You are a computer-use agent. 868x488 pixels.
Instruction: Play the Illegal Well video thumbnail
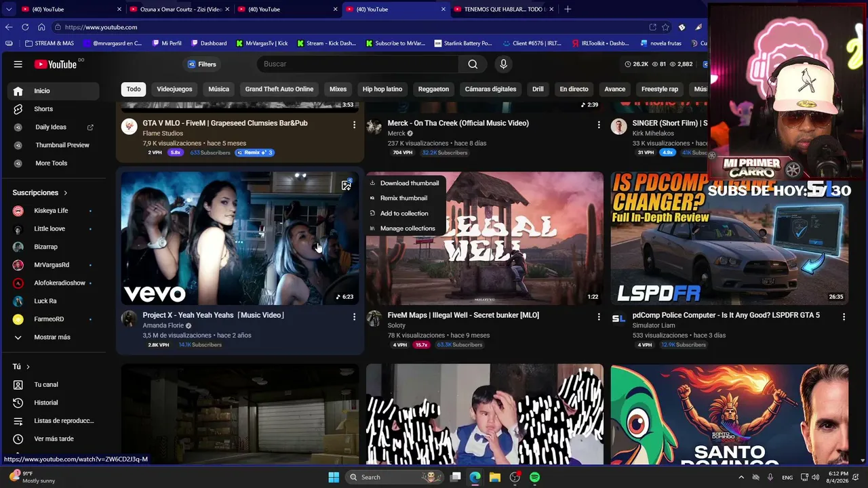click(485, 238)
